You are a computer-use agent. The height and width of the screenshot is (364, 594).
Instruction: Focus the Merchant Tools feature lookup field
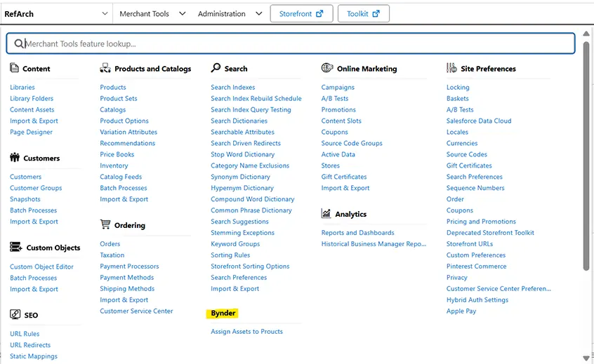click(x=291, y=43)
